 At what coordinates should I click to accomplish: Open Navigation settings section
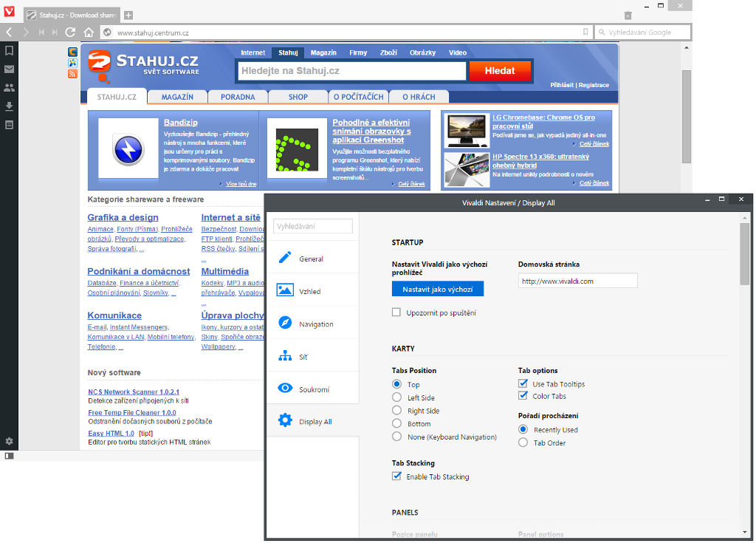tap(312, 323)
